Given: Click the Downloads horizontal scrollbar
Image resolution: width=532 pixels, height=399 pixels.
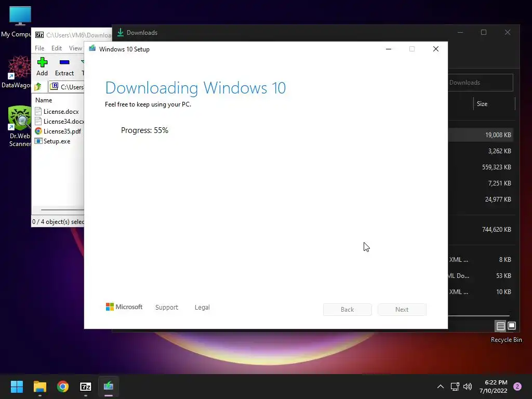Looking at the screenshot, I should point(478,315).
